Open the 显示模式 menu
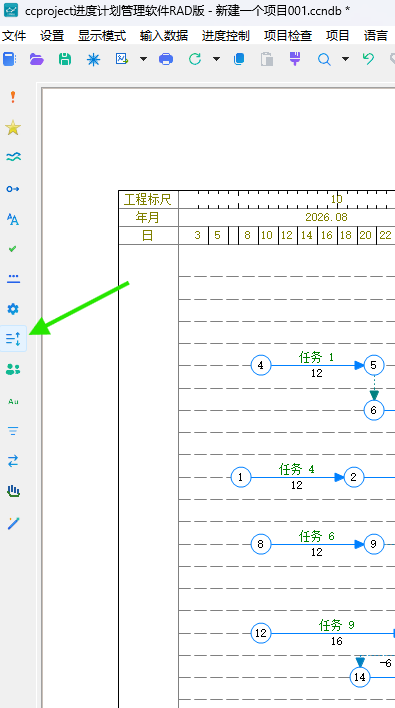The width and height of the screenshot is (395, 708). [x=102, y=36]
